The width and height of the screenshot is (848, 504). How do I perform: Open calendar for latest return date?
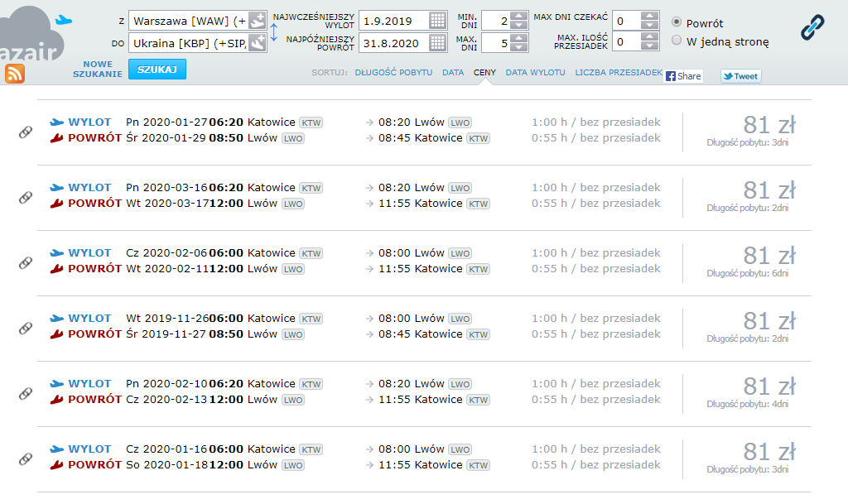[437, 43]
